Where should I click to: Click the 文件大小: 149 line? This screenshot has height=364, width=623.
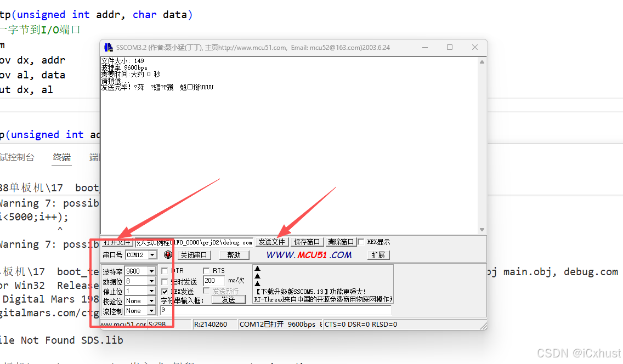[122, 61]
